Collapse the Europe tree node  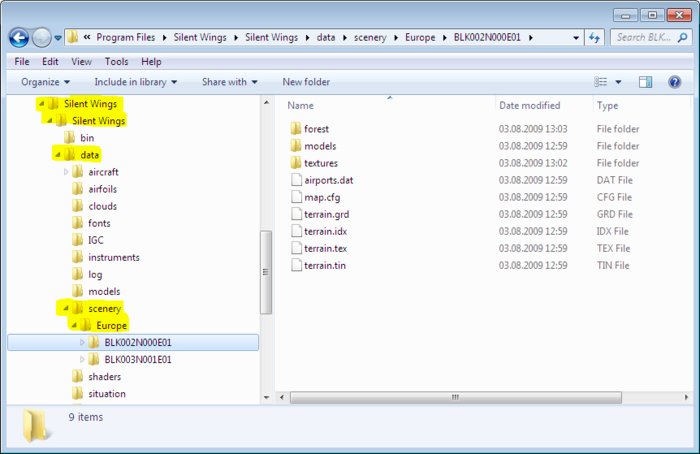click(x=74, y=325)
